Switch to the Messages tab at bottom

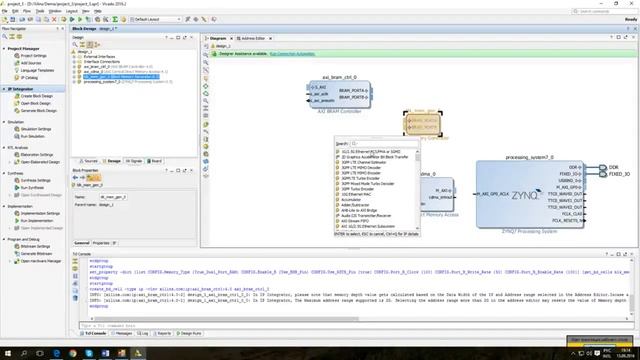pyautogui.click(x=122, y=333)
